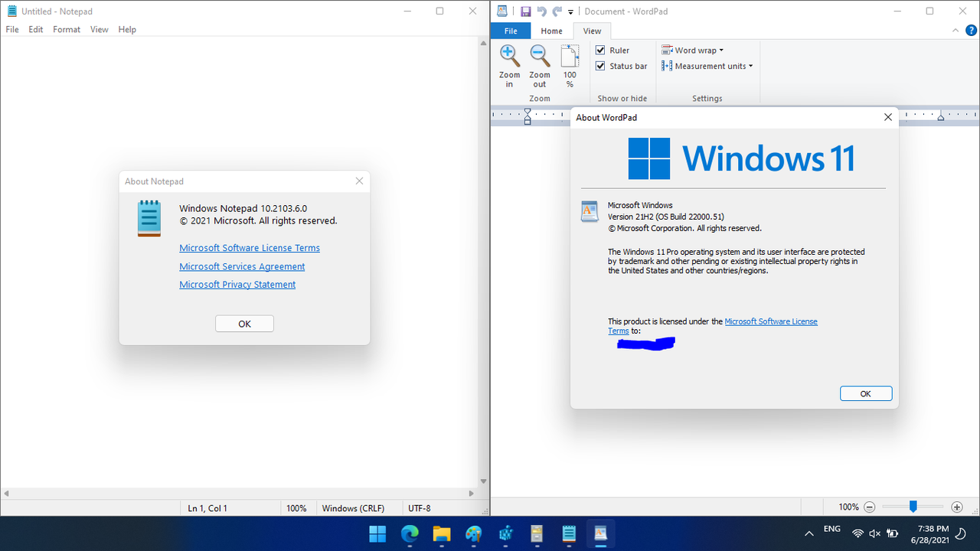The width and height of the screenshot is (980, 551).
Task: Open notifications via the moon icon
Action: [961, 533]
